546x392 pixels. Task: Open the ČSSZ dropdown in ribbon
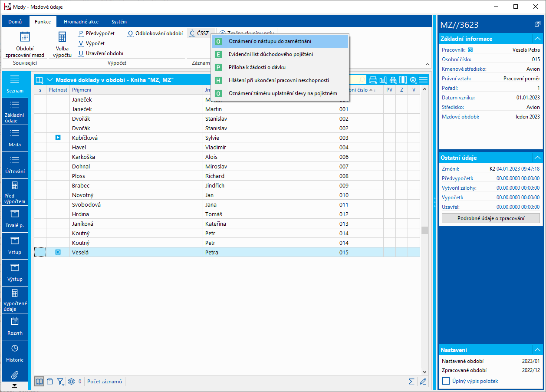coord(200,33)
